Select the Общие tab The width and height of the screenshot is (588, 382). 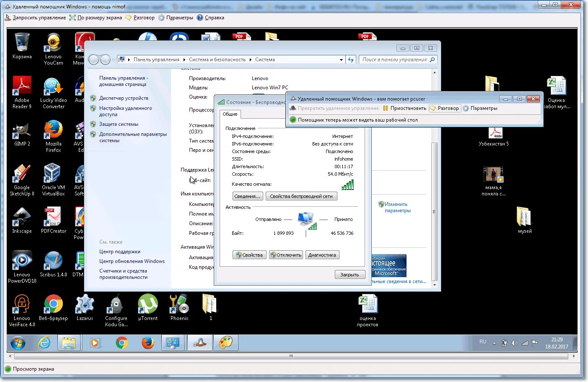point(230,114)
